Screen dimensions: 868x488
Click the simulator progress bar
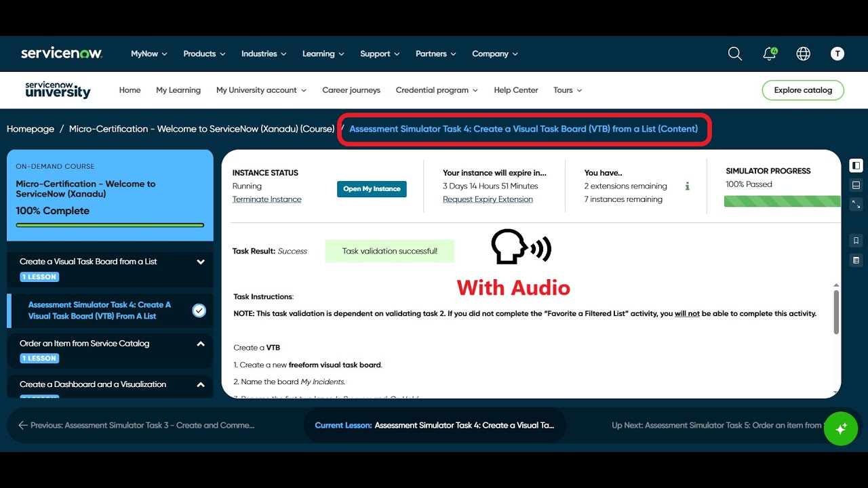pyautogui.click(x=783, y=201)
